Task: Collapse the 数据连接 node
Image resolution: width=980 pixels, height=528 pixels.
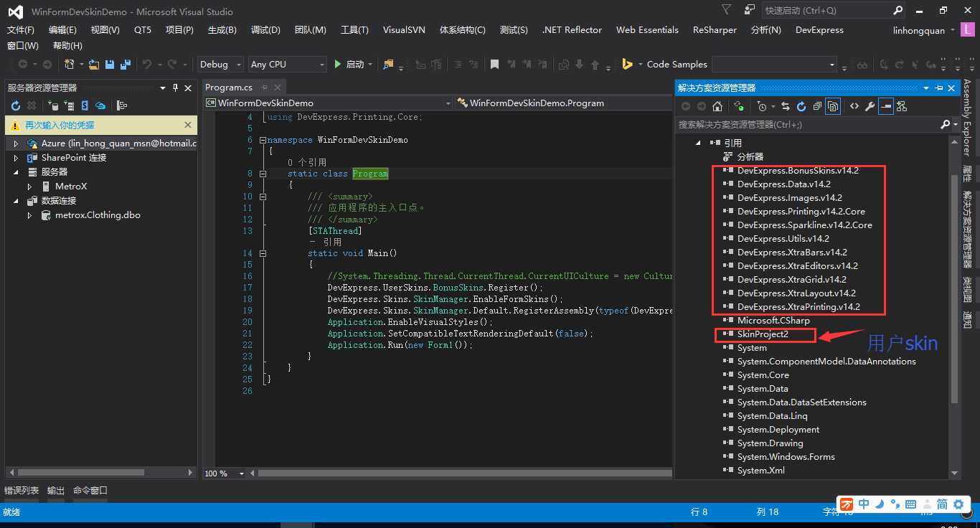Action: pos(16,201)
